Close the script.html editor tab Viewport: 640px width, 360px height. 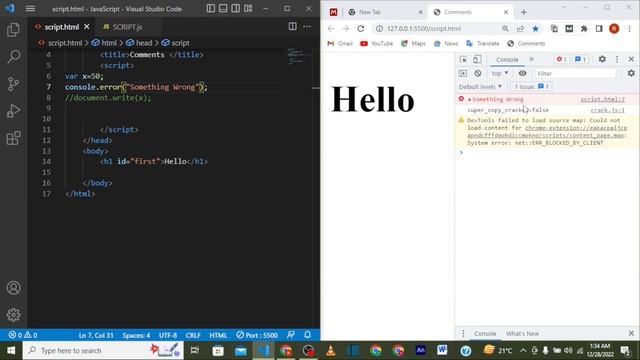pyautogui.click(x=87, y=27)
